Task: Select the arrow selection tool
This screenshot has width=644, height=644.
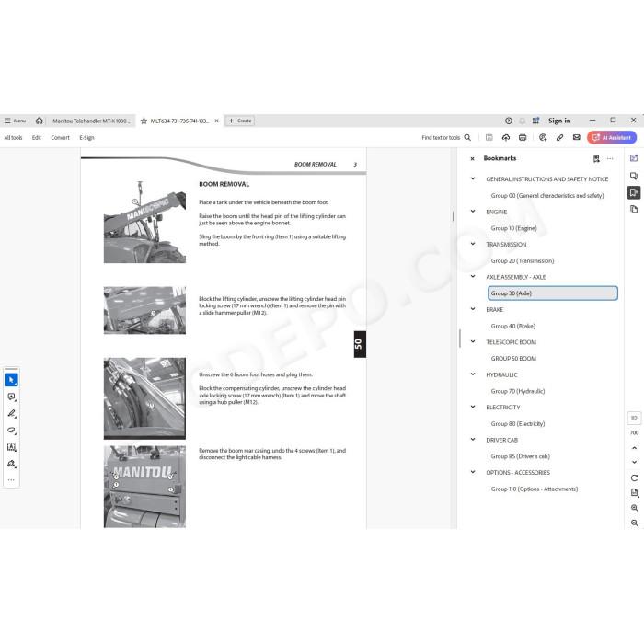Action: [x=11, y=380]
